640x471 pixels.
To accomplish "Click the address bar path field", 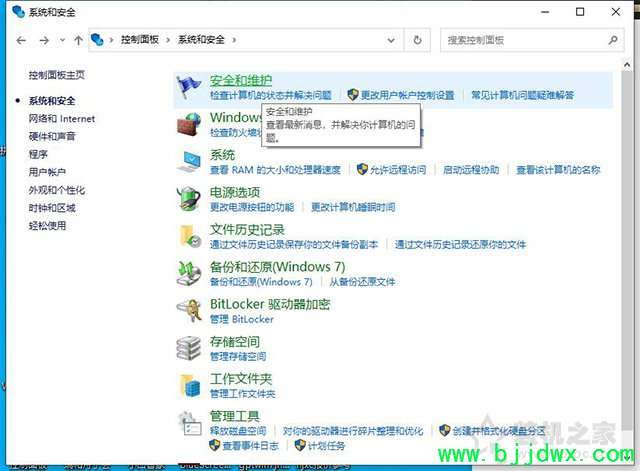I will [246, 40].
